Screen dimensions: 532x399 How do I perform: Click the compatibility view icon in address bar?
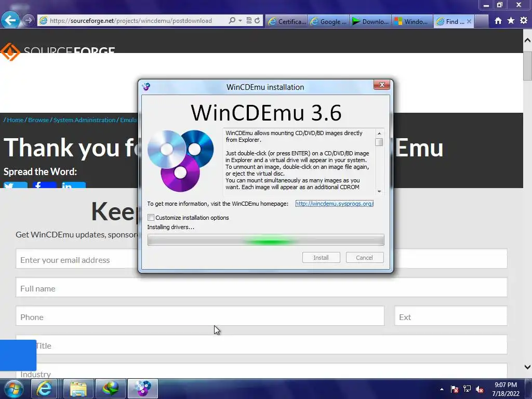click(249, 21)
